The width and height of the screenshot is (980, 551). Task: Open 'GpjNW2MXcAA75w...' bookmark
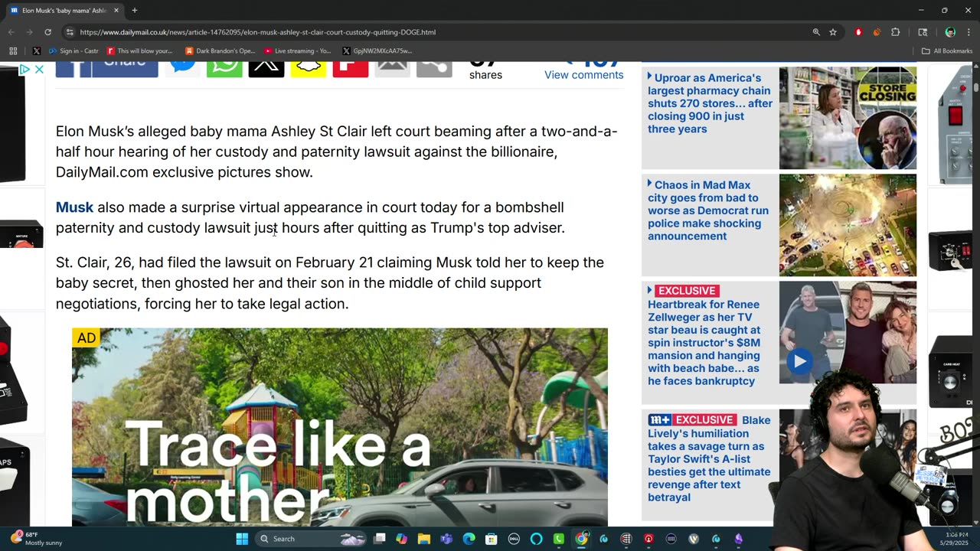(x=377, y=51)
